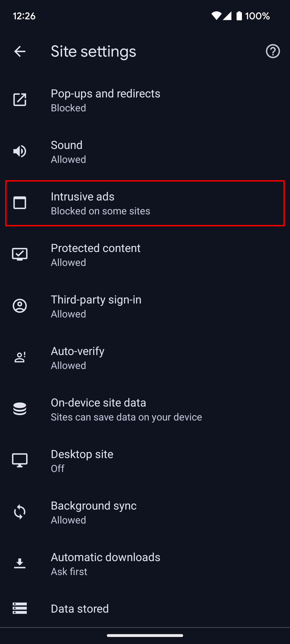290x644 pixels.
Task: Tap the Auto-verify person icon
Action: tap(20, 358)
